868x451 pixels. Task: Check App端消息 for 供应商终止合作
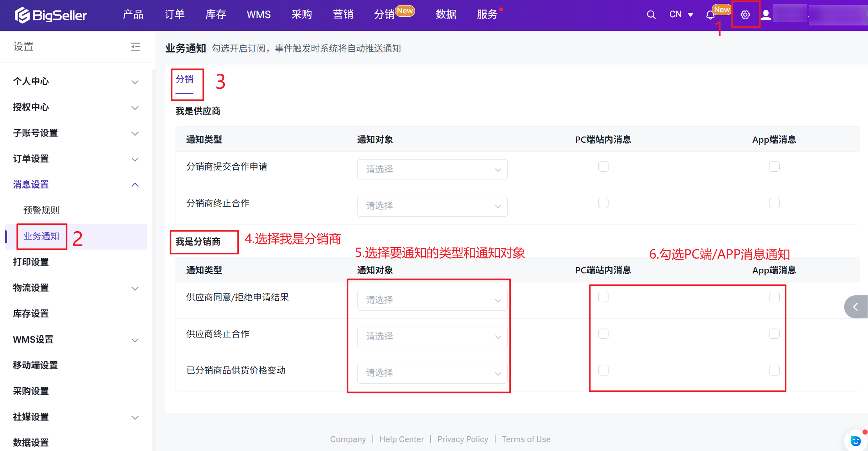[774, 334]
